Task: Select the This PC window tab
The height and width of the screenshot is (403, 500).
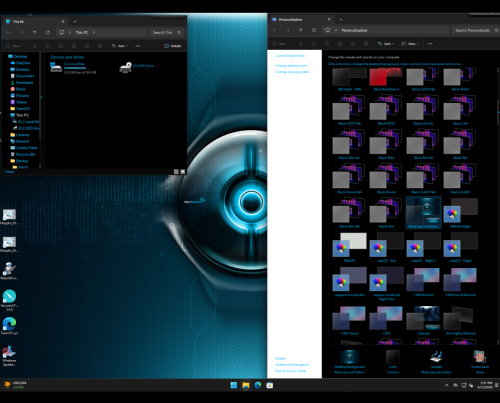Action: [35, 21]
